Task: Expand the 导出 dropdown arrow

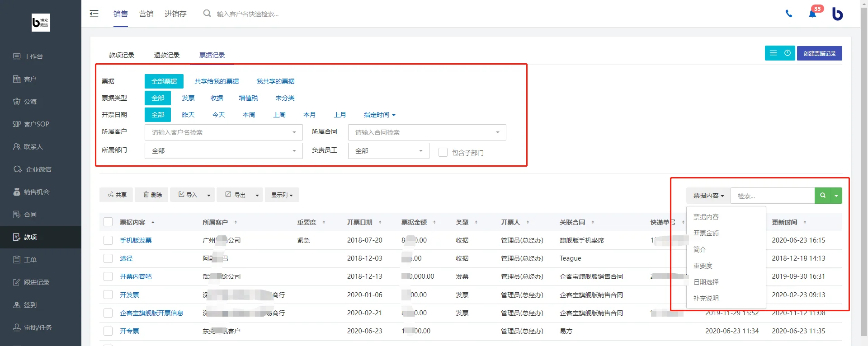Action: (x=257, y=195)
